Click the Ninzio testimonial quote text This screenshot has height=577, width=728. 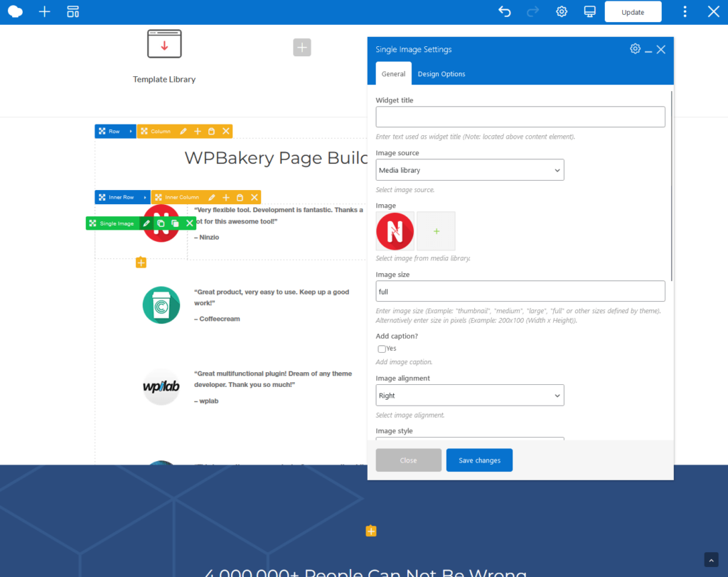point(279,216)
